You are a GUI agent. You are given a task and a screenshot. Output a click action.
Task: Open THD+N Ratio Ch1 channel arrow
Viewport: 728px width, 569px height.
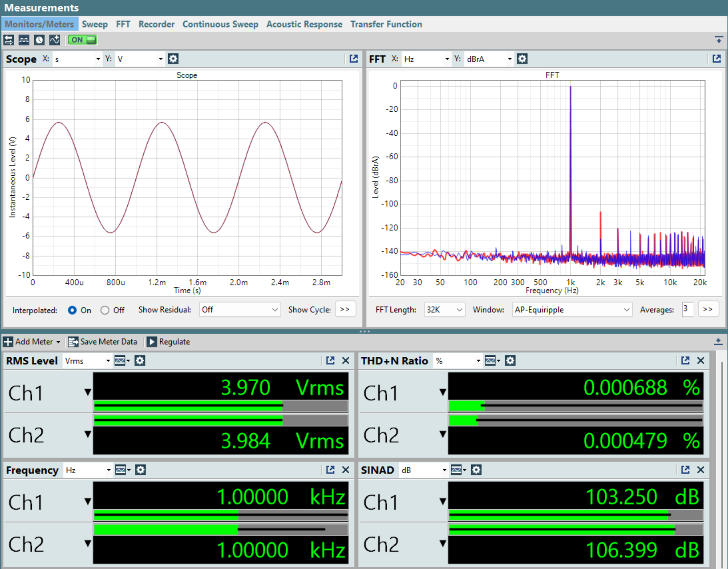pos(443,392)
